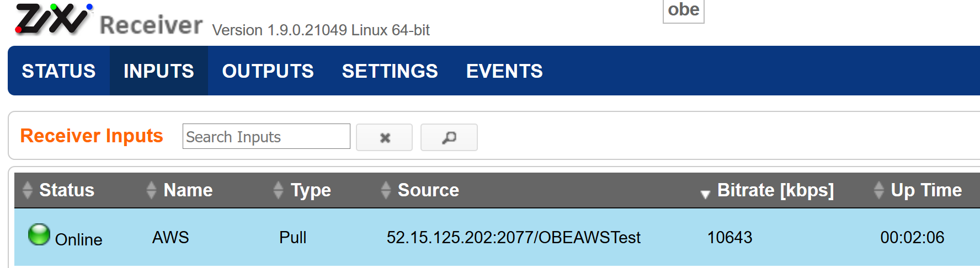Open the SETTINGS tab

pos(390,71)
